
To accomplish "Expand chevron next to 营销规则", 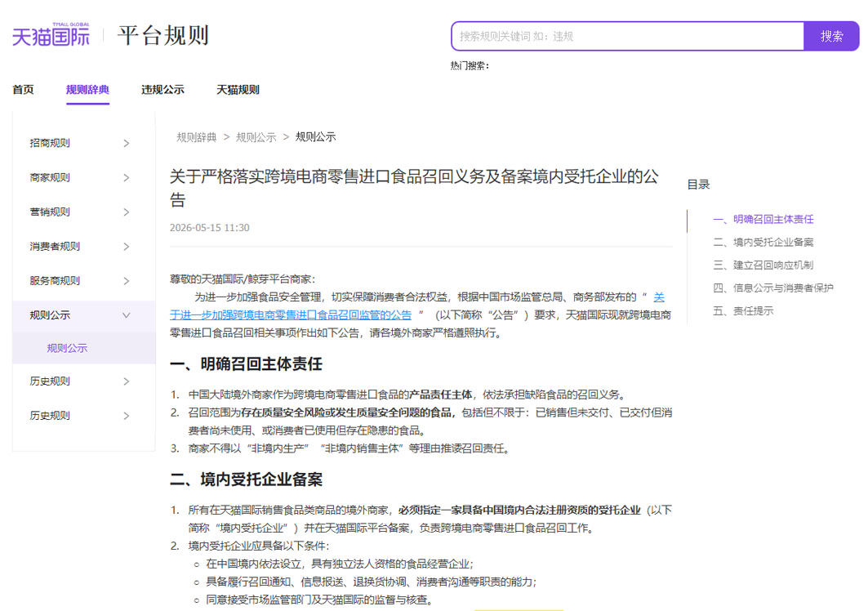I will 127,212.
